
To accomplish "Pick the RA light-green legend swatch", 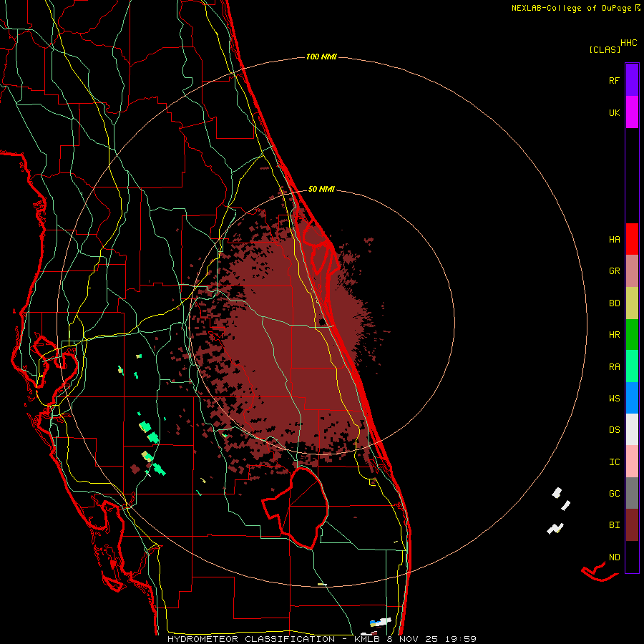I will (632, 366).
